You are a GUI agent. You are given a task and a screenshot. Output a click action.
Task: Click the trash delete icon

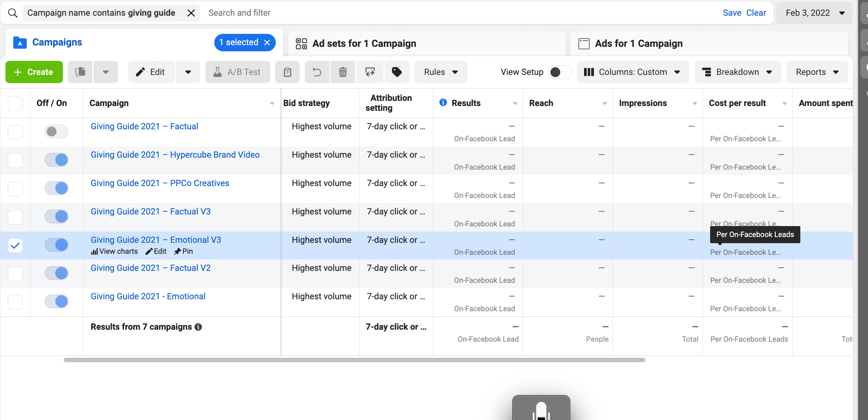point(343,72)
